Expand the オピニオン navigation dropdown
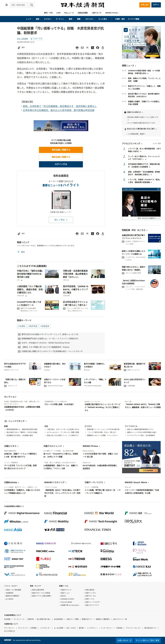This screenshot has width=165, height=644. point(90,19)
